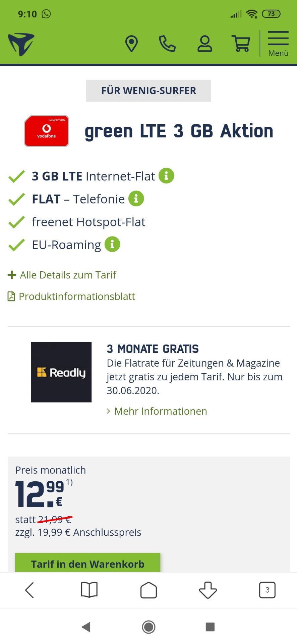The width and height of the screenshot is (297, 644).
Task: Open browser bookmarks book icon
Action: [x=89, y=590]
